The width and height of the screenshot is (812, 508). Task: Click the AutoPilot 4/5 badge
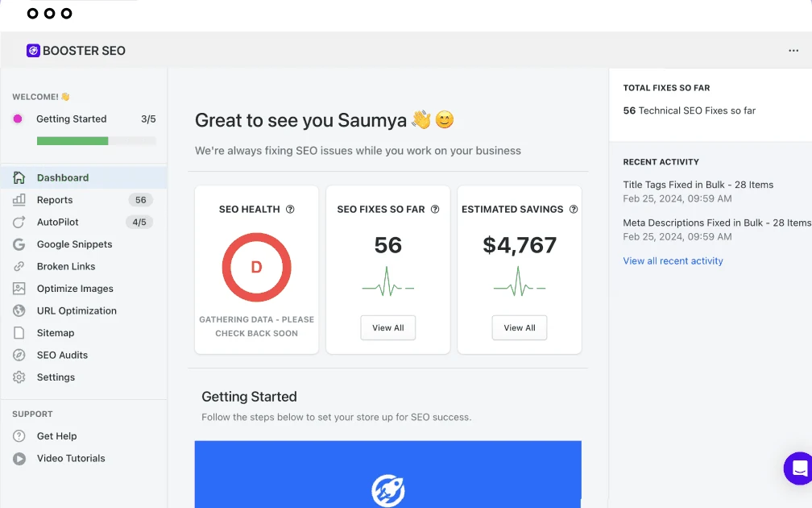coord(139,222)
